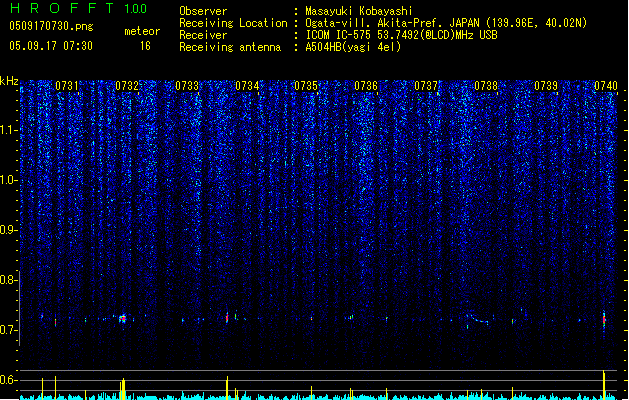Click the curved echo trail near 0738

pyautogui.click(x=478, y=319)
